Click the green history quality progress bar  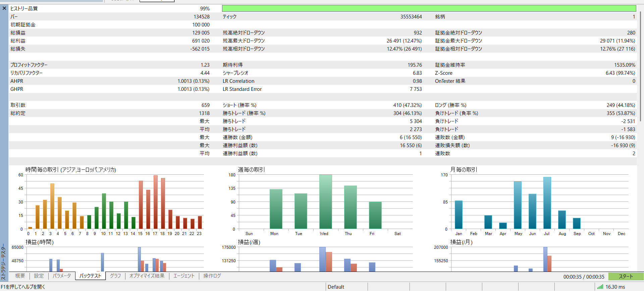(429, 8)
